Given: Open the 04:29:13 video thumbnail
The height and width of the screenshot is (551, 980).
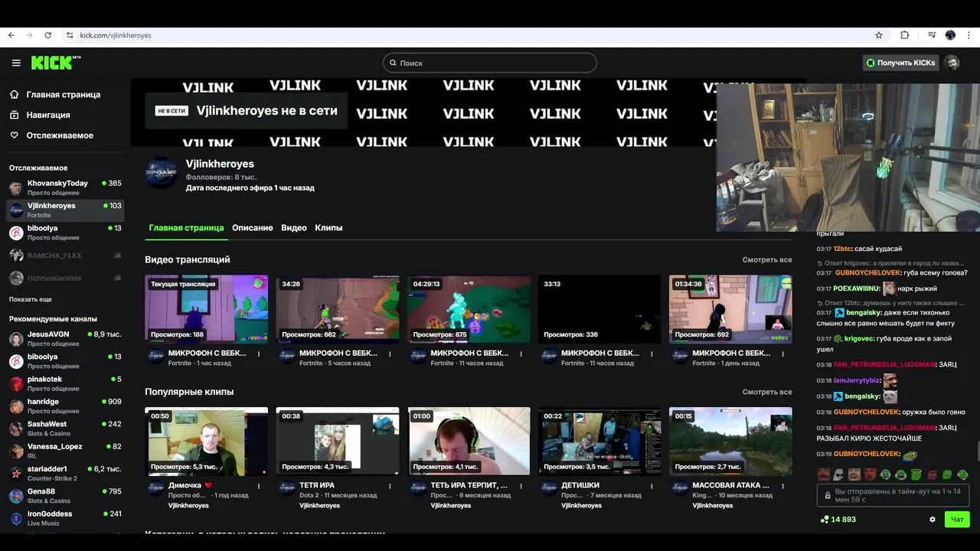Looking at the screenshot, I should coord(469,309).
